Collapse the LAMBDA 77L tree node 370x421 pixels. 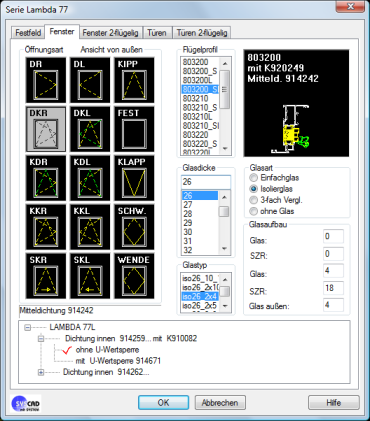(28, 328)
